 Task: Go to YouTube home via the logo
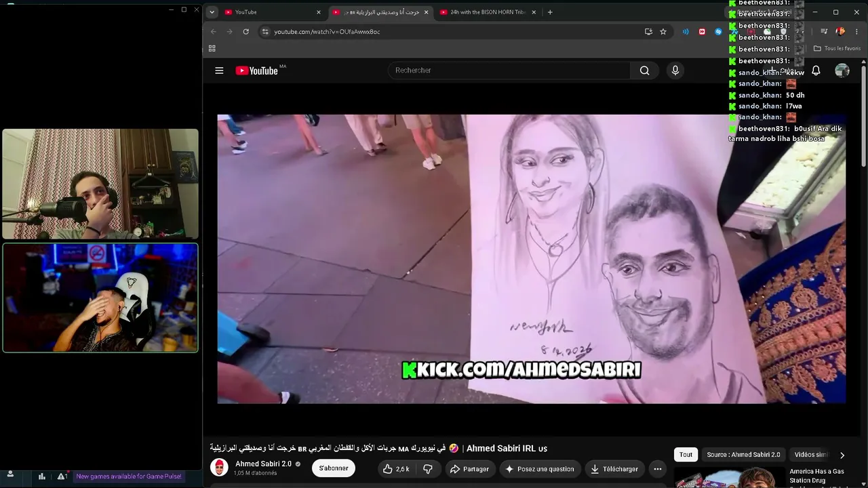257,70
